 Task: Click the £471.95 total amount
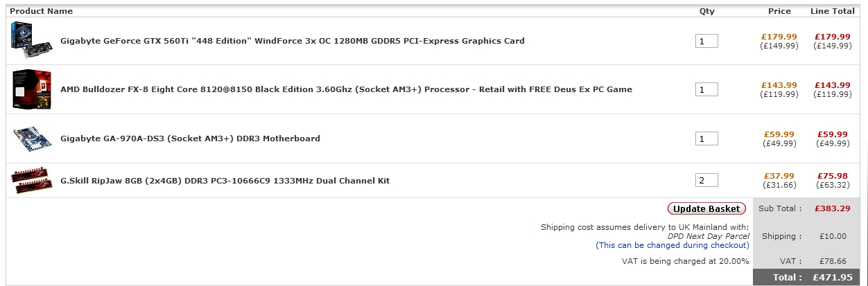pyautogui.click(x=831, y=278)
